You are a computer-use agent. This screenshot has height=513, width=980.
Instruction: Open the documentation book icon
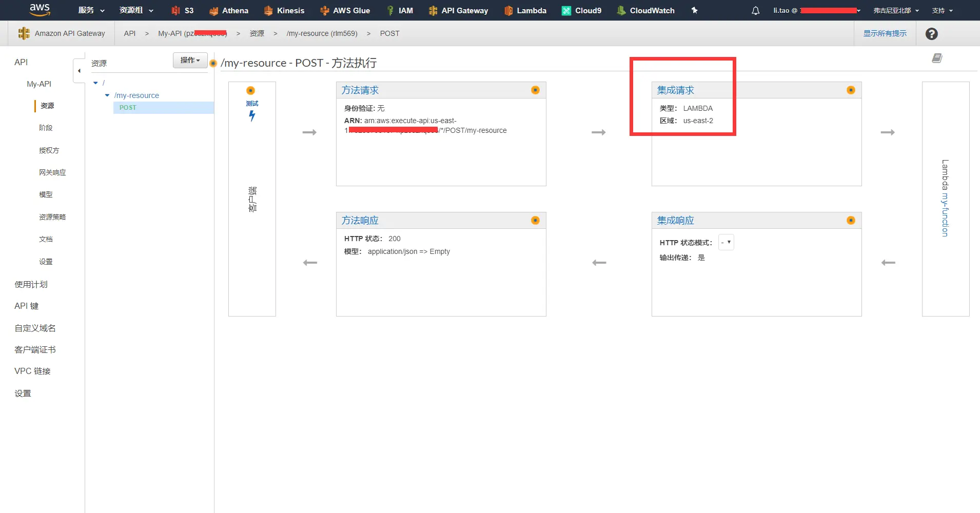point(937,58)
